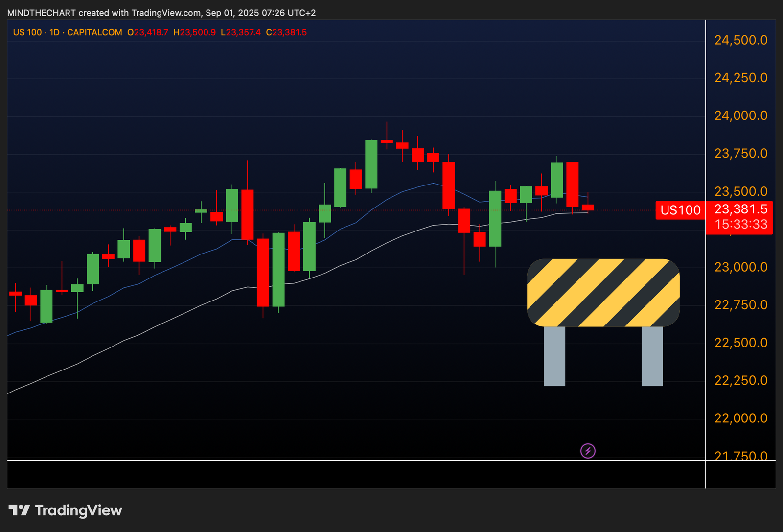Image resolution: width=783 pixels, height=532 pixels.
Task: Select the 23,381.5 current price tag
Action: [x=740, y=209]
